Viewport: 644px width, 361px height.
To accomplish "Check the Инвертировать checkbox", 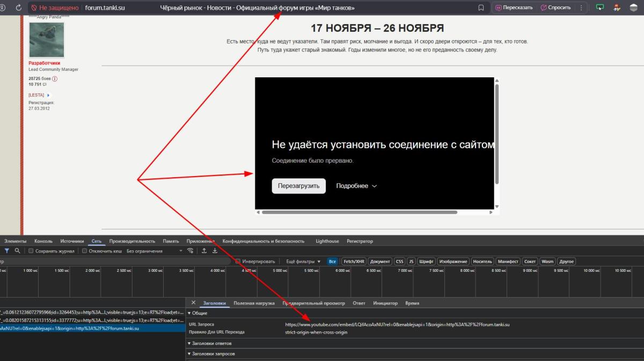I will click(x=238, y=262).
